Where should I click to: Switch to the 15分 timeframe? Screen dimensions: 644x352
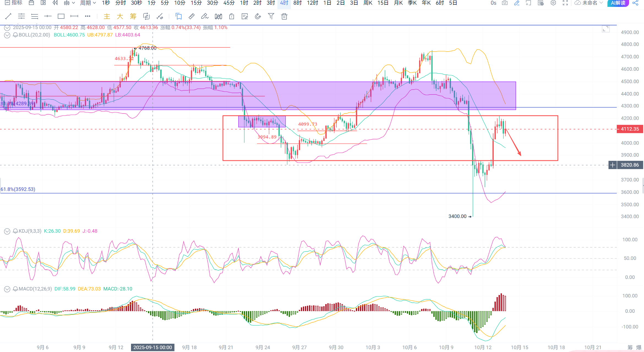tap(196, 3)
